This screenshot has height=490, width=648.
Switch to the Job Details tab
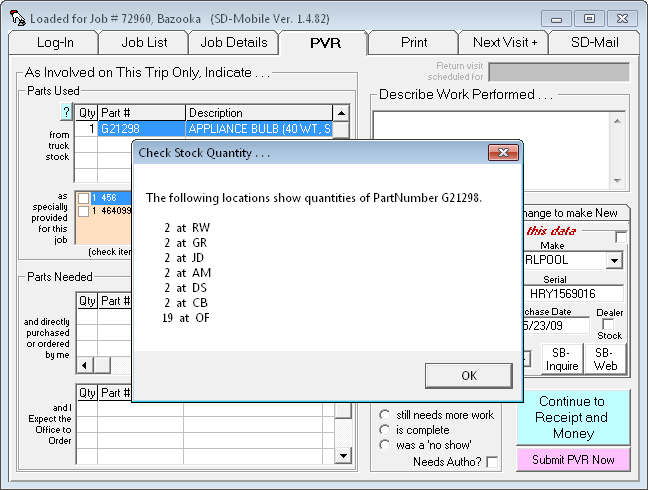pos(234,42)
